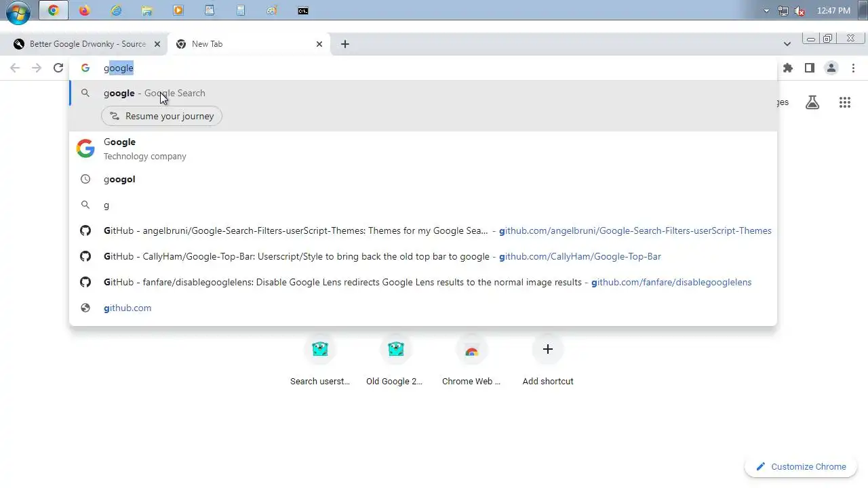Click the Customize Chrome button
This screenshot has width=868, height=488.
801,466
